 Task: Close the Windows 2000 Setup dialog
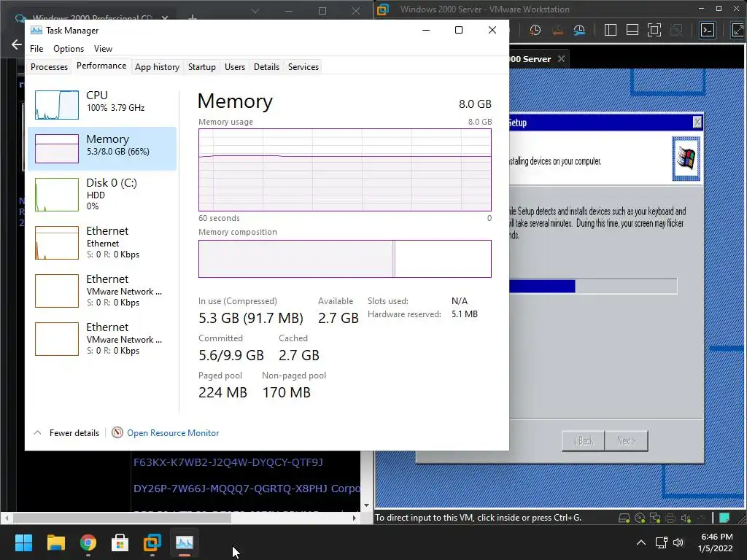point(697,122)
